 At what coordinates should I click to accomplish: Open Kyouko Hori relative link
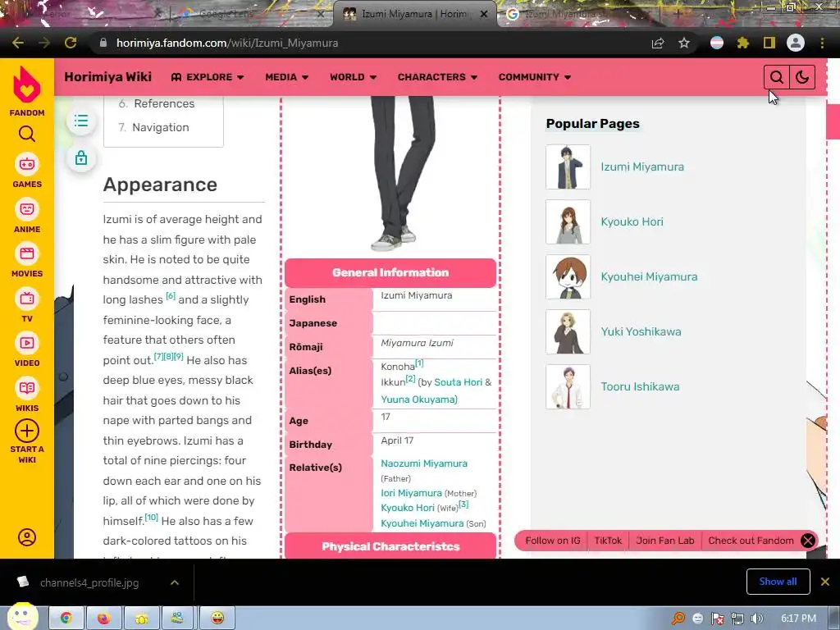pyautogui.click(x=408, y=508)
